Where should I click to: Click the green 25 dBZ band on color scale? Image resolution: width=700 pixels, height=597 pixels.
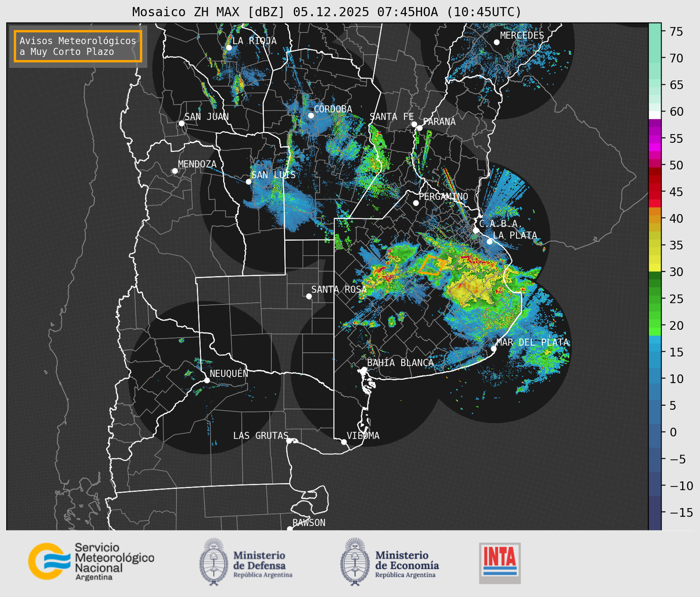point(655,299)
